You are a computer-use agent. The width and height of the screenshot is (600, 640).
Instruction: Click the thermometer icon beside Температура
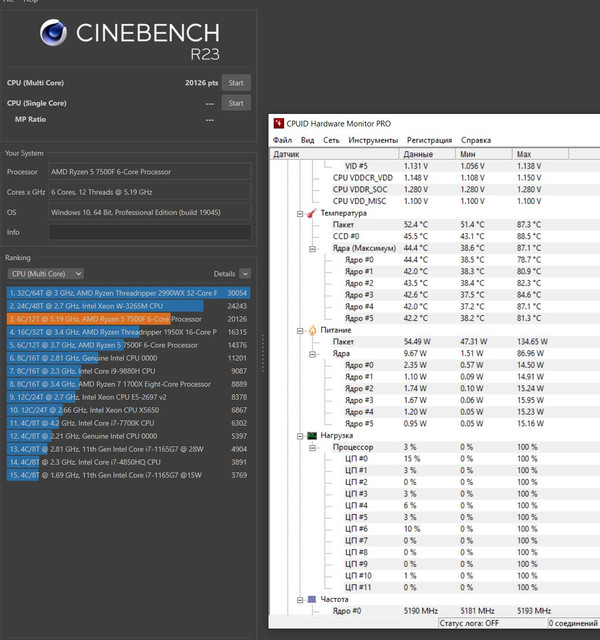tap(312, 213)
